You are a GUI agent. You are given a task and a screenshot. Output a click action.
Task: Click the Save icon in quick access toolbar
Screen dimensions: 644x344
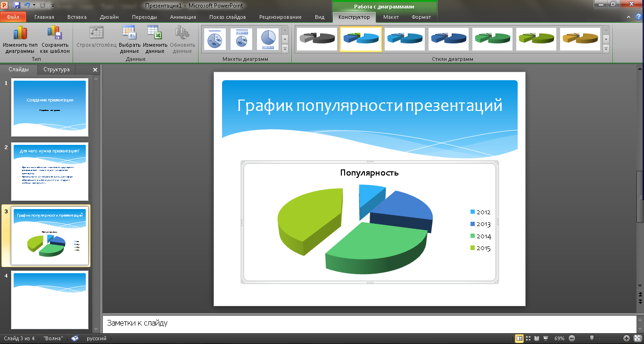17,6
